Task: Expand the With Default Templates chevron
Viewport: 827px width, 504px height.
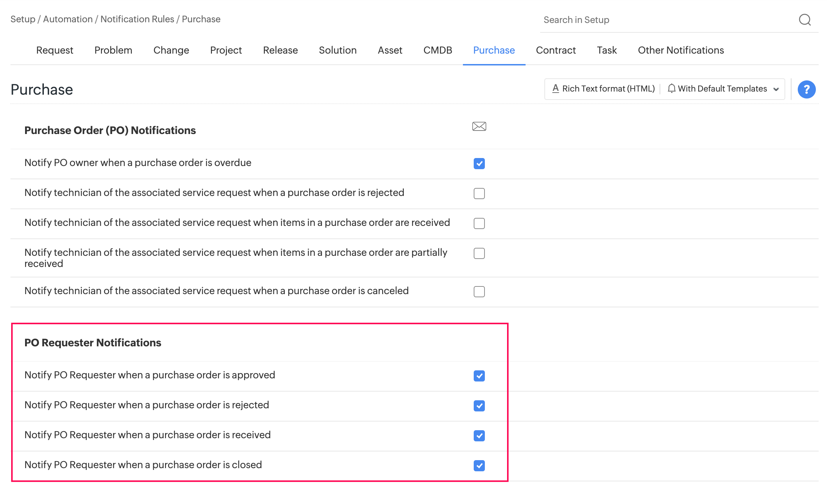Action: 776,89
